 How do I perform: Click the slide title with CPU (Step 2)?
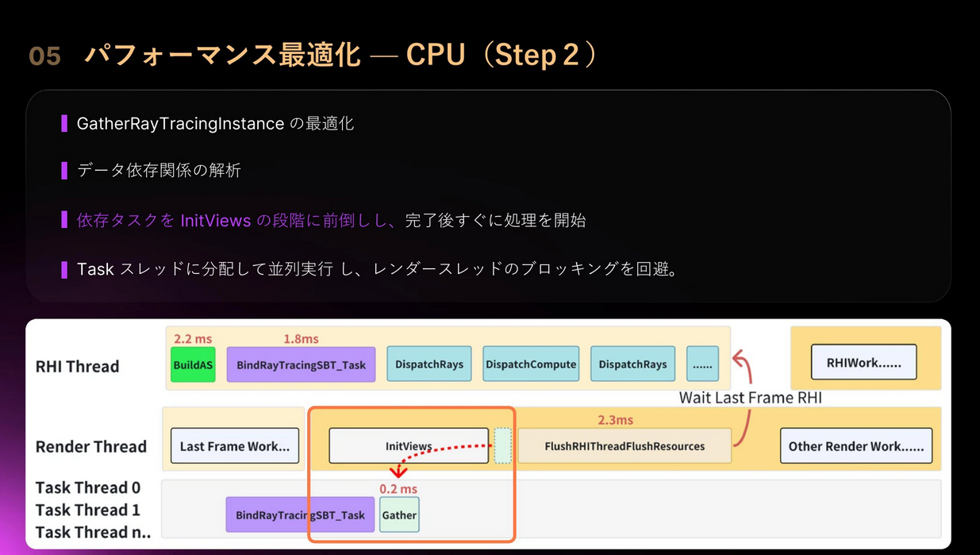point(340,55)
